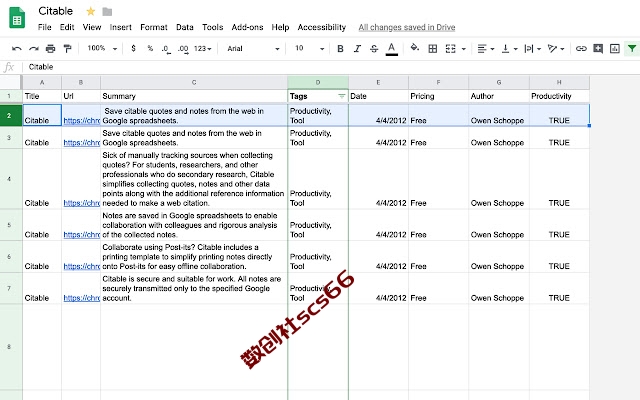This screenshot has height=400, width=640.
Task: Open the Data menu
Action: [x=184, y=27]
